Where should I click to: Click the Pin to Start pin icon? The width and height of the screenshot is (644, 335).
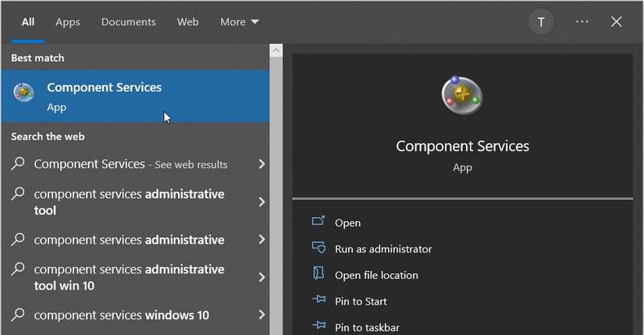(x=318, y=301)
